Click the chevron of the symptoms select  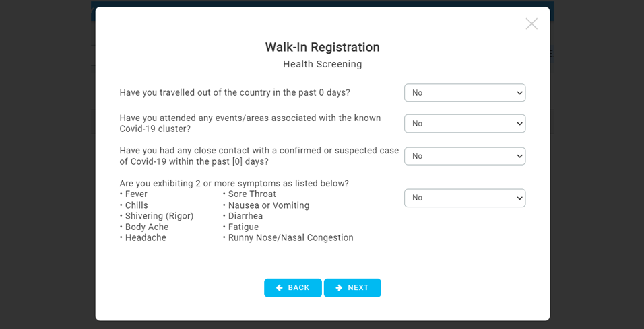click(519, 198)
